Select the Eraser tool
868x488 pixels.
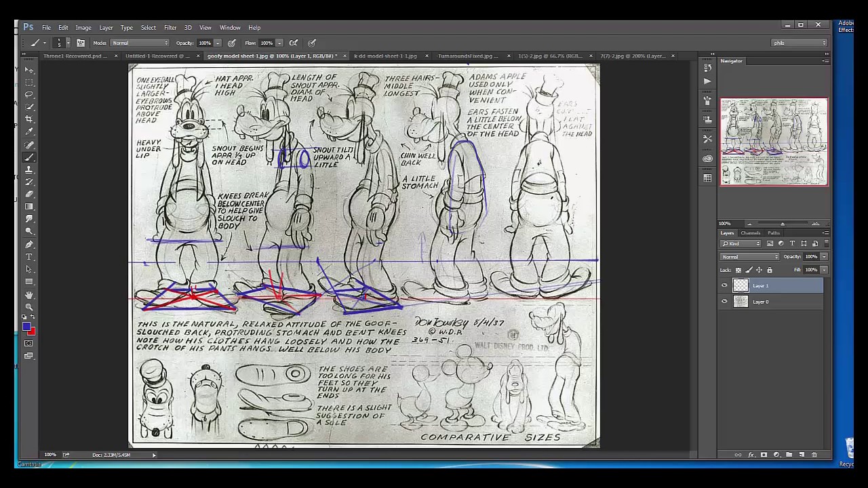(29, 194)
